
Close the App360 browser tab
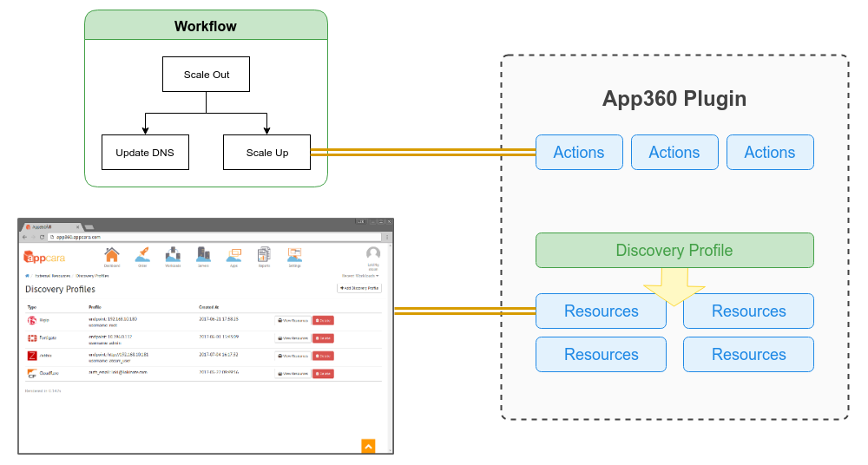[x=78, y=227]
